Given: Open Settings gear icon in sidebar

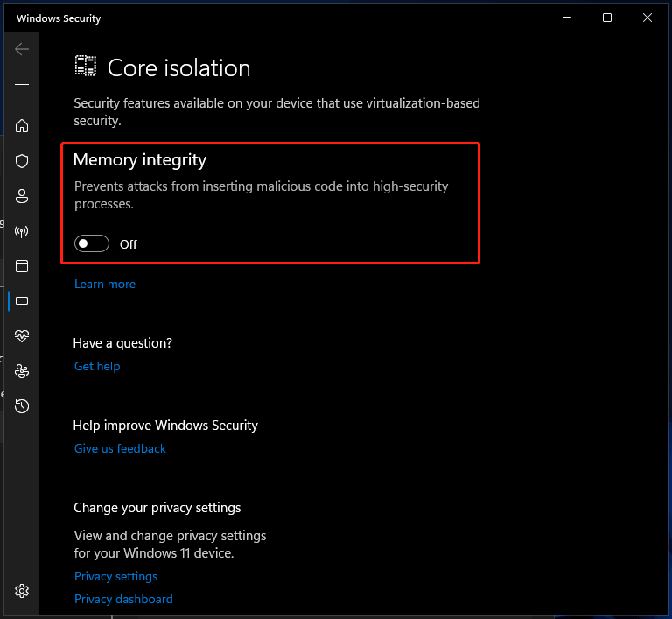Looking at the screenshot, I should click(x=22, y=591).
